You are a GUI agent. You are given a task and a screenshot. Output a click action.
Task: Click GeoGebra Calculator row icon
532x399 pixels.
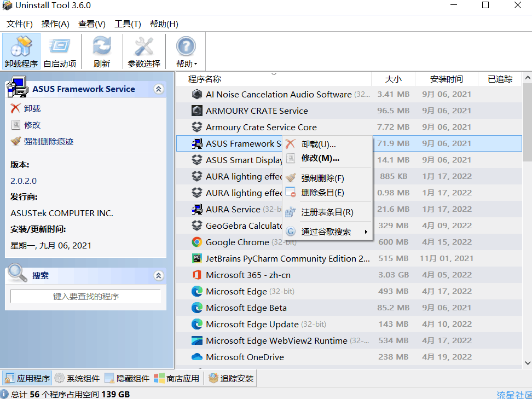(197, 225)
